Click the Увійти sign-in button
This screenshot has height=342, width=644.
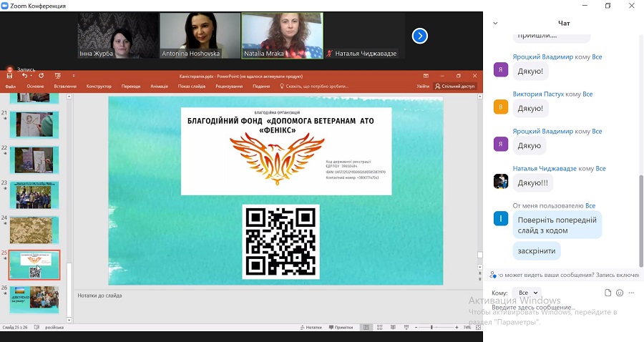coord(423,87)
